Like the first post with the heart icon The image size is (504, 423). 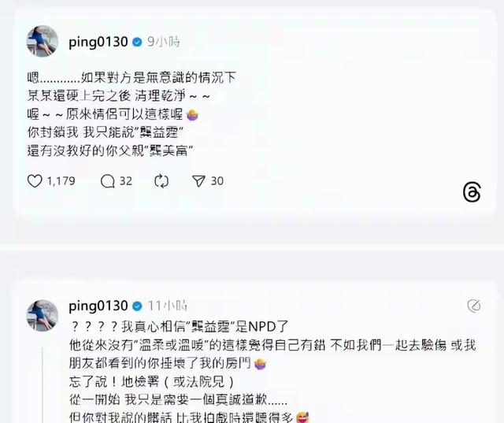click(35, 181)
